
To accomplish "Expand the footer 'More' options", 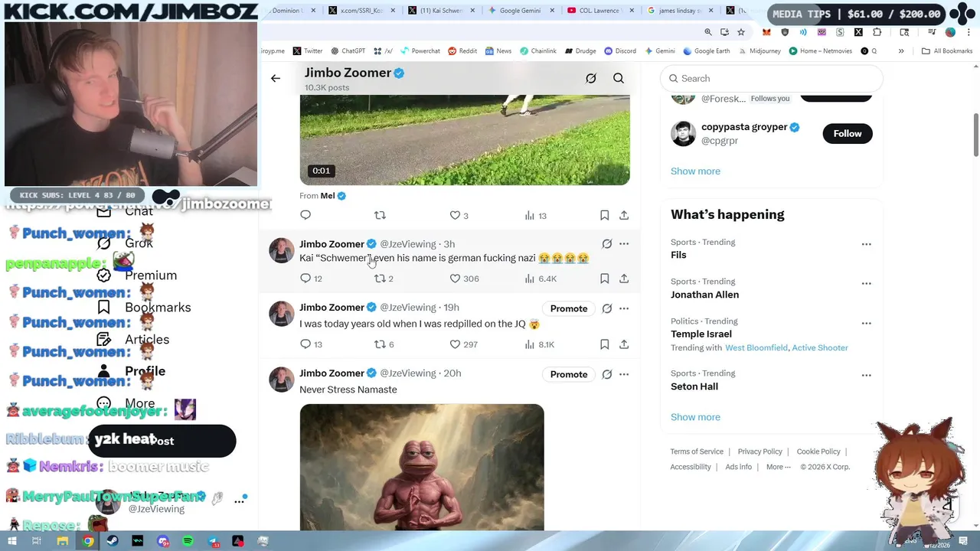I will click(x=778, y=467).
